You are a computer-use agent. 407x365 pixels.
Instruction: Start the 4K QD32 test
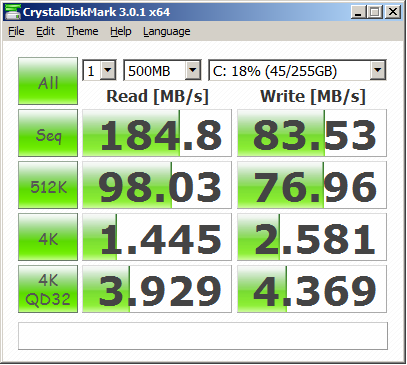[x=48, y=289]
